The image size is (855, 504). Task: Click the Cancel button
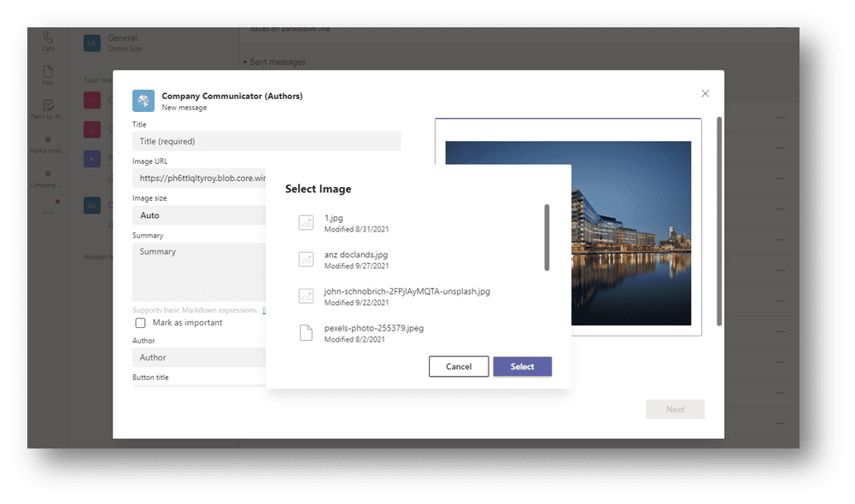click(459, 366)
